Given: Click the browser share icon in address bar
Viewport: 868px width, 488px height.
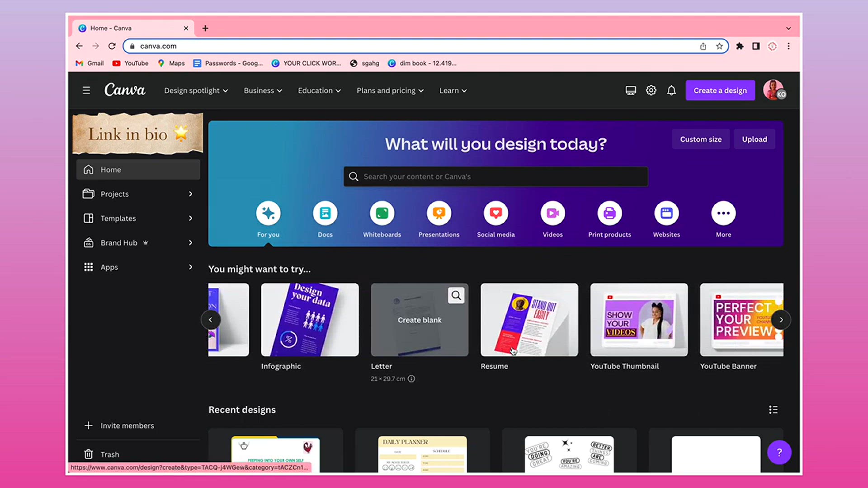Looking at the screenshot, I should [703, 46].
